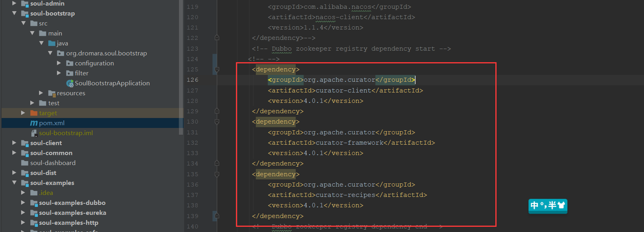Click the SoulBootstrapApplication class icon
644x232 pixels.
[70, 83]
